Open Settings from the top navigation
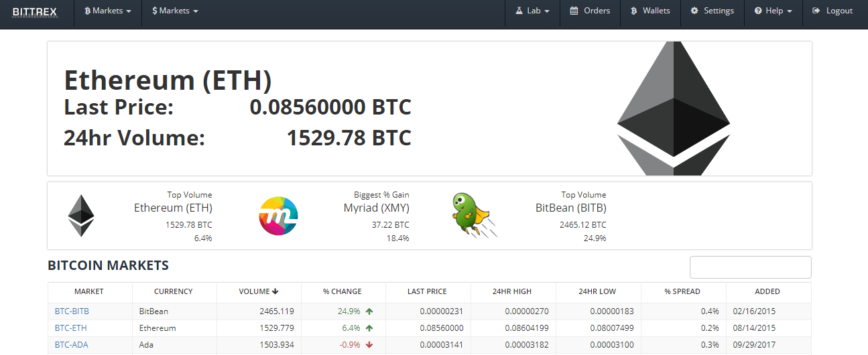The height and width of the screenshot is (355, 868). pyautogui.click(x=712, y=11)
